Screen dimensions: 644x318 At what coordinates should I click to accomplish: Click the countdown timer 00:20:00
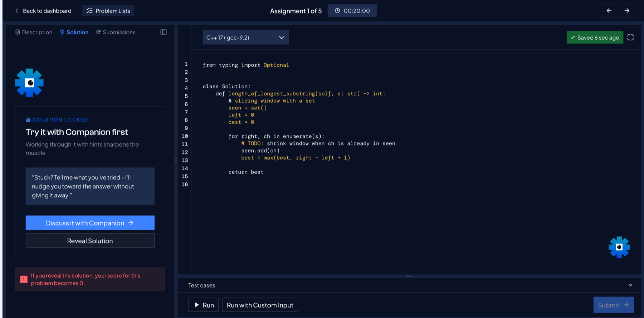352,11
